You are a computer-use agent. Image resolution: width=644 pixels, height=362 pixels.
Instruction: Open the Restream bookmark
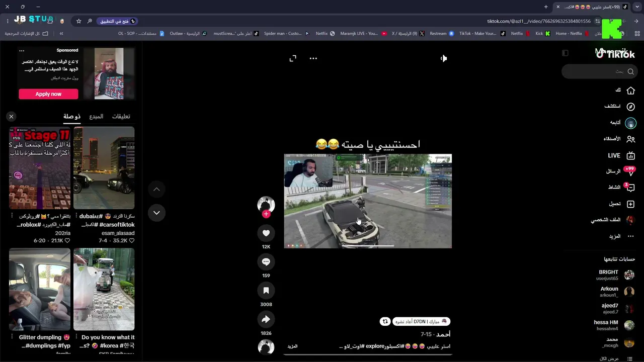(x=442, y=34)
